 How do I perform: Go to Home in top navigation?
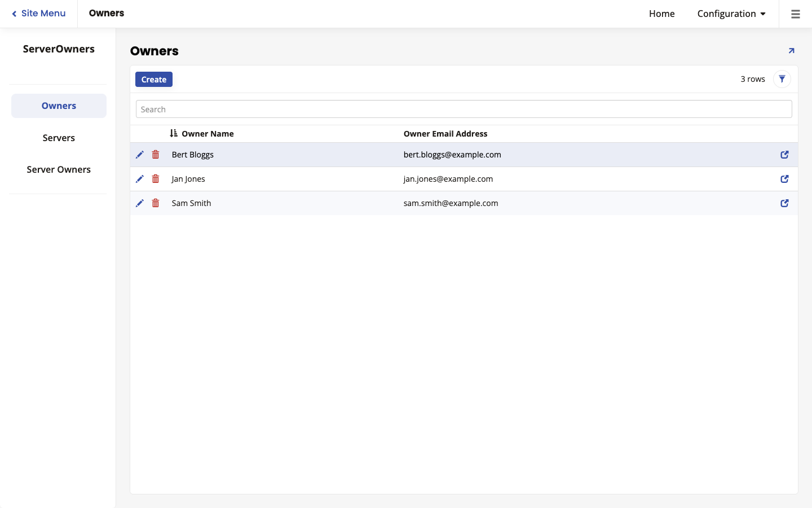tap(661, 14)
